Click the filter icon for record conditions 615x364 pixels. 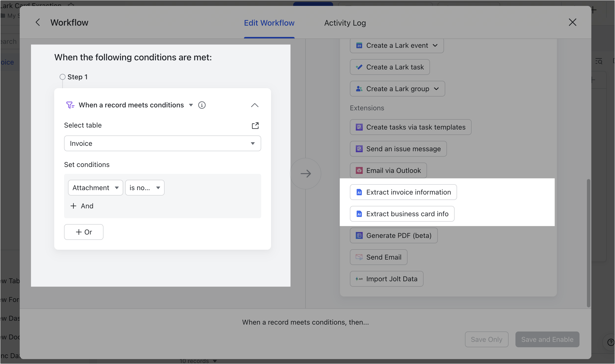pos(70,105)
